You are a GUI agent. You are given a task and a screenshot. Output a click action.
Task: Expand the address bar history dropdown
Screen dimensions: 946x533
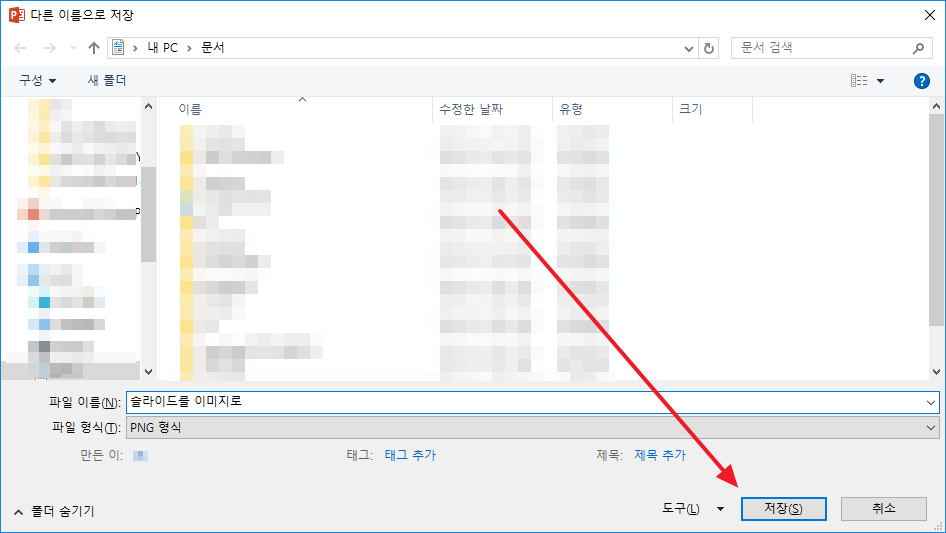pos(688,48)
